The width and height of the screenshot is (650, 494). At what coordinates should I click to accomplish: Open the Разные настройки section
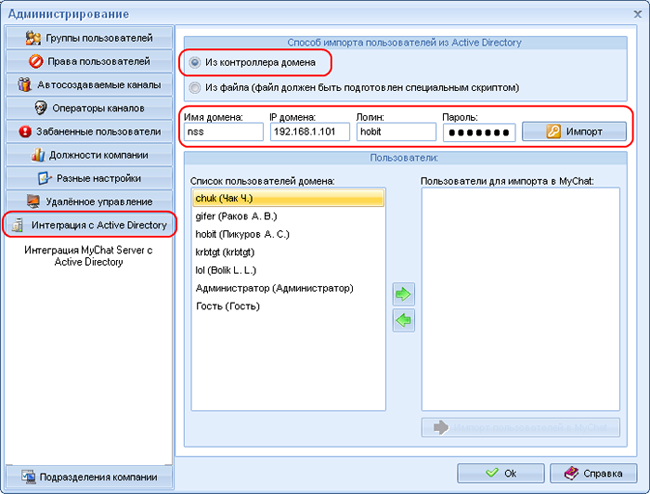coord(86,178)
